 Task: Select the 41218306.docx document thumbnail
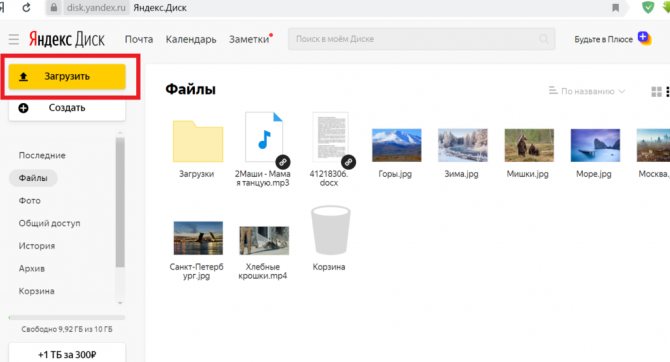pyautogui.click(x=330, y=137)
